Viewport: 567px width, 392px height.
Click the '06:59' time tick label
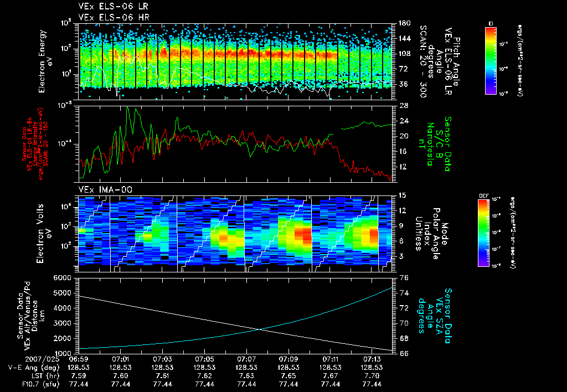pyautogui.click(x=79, y=359)
